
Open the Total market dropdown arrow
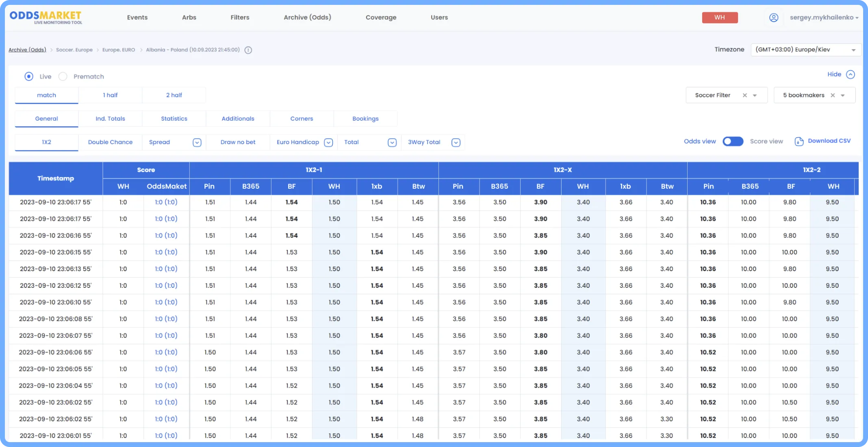(392, 143)
